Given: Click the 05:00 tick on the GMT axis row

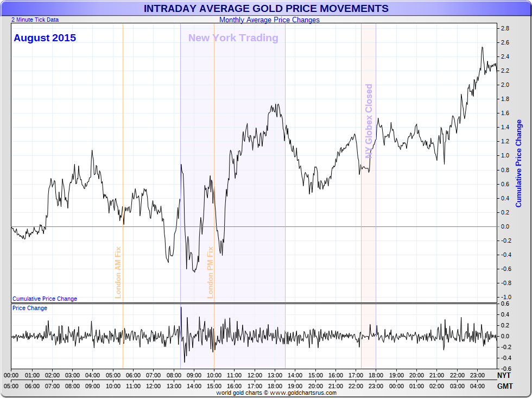Looking at the screenshot, I should pyautogui.click(x=11, y=386).
